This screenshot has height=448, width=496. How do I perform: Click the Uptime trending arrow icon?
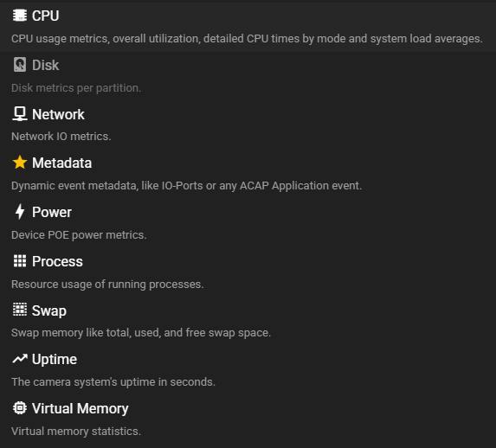tap(20, 359)
